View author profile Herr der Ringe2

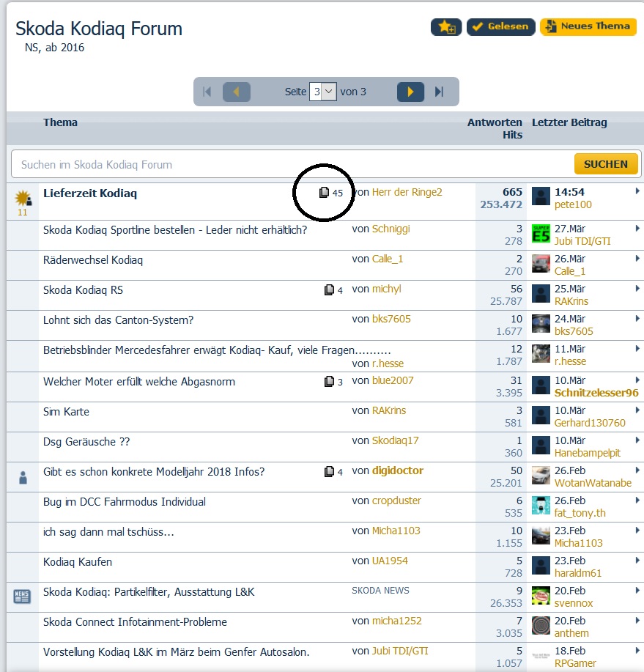click(407, 192)
